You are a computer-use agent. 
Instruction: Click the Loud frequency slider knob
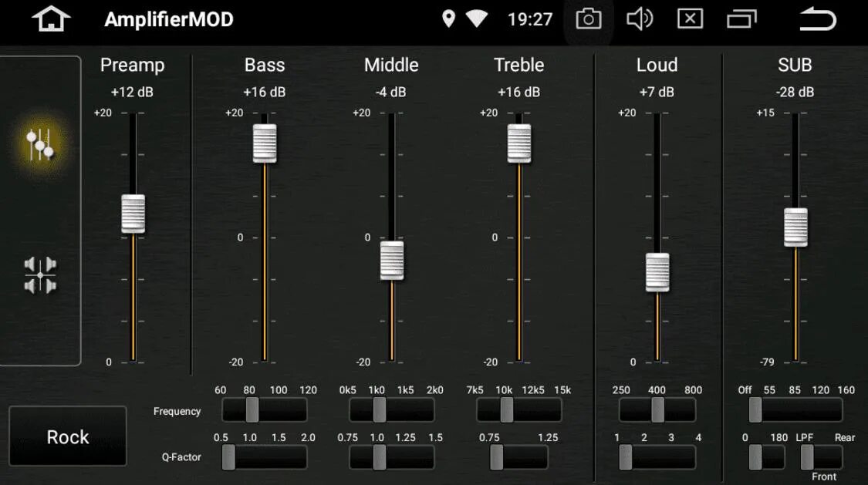coord(657,409)
